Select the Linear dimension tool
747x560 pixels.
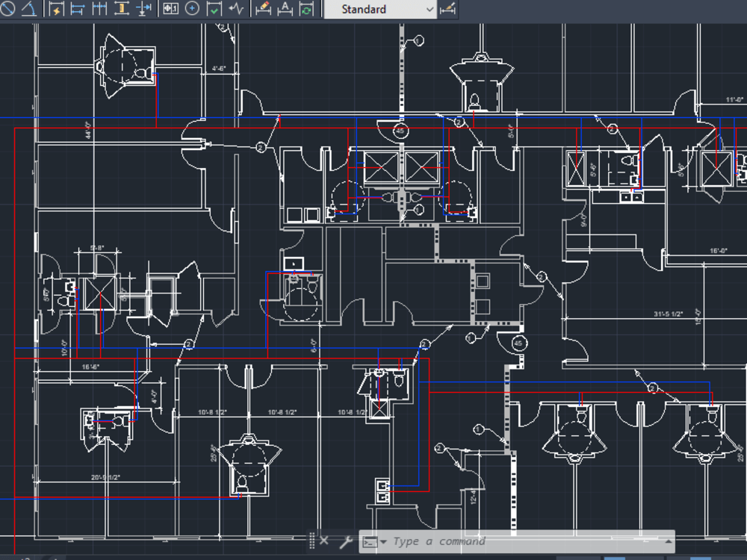[x=76, y=9]
